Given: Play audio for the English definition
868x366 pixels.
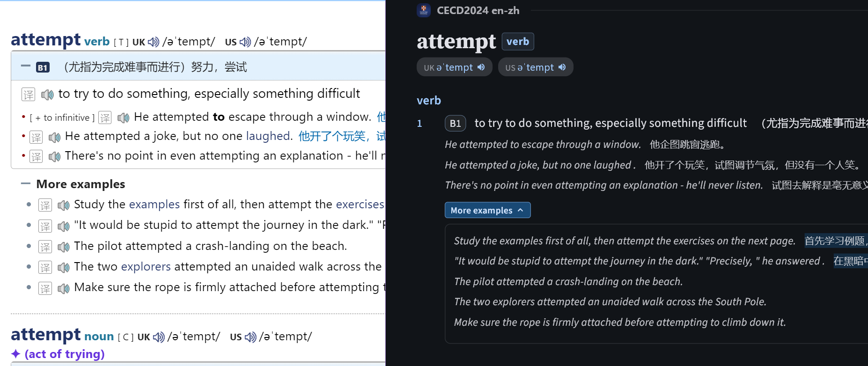Looking at the screenshot, I should point(47,95).
